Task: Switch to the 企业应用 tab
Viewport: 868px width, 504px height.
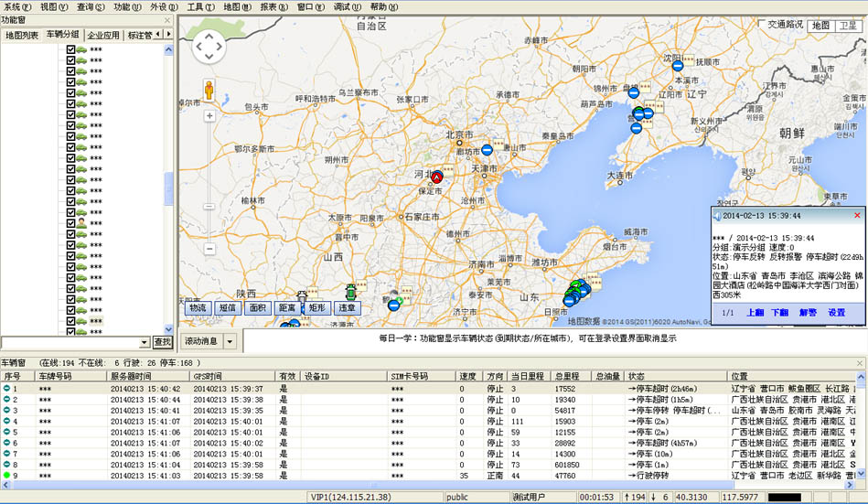Action: pyautogui.click(x=102, y=35)
